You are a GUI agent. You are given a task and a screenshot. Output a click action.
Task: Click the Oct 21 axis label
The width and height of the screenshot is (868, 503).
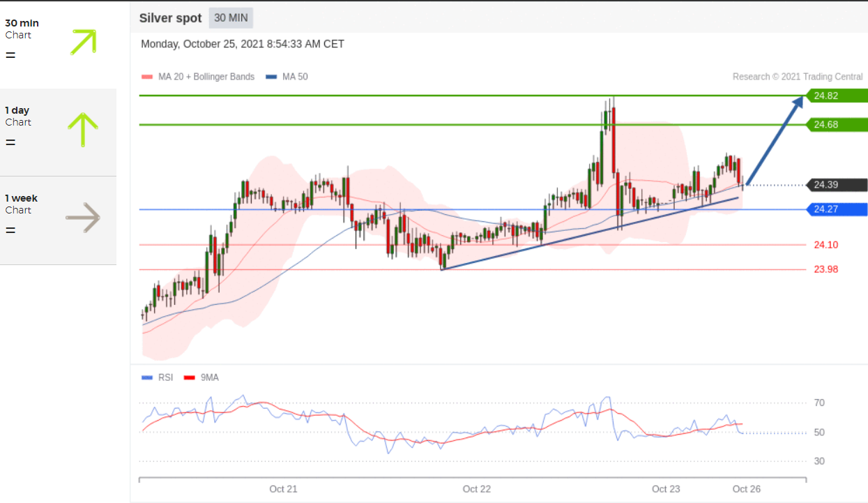point(283,489)
